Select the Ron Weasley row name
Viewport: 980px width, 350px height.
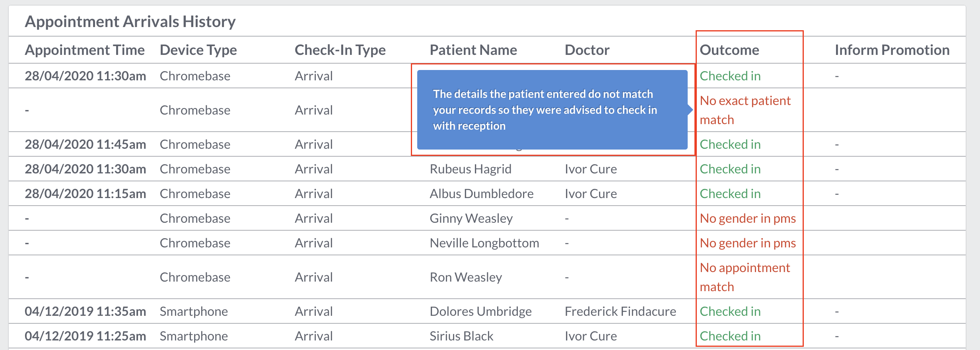[x=466, y=277]
